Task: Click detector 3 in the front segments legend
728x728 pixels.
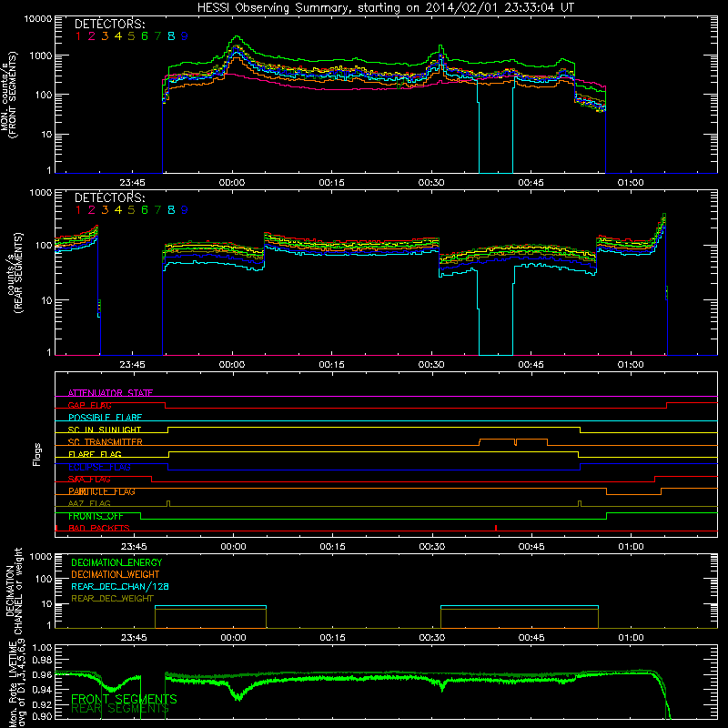Action: tap(105, 35)
